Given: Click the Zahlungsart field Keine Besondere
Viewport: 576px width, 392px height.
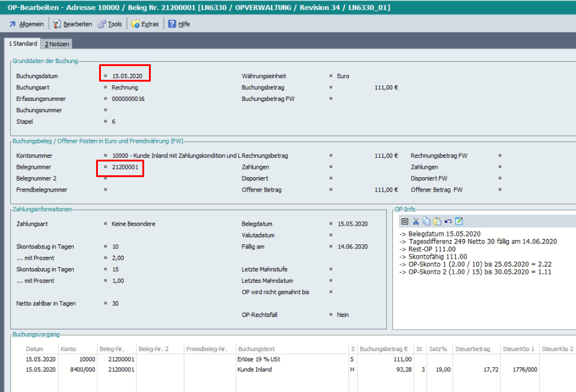Looking at the screenshot, I should [x=133, y=224].
